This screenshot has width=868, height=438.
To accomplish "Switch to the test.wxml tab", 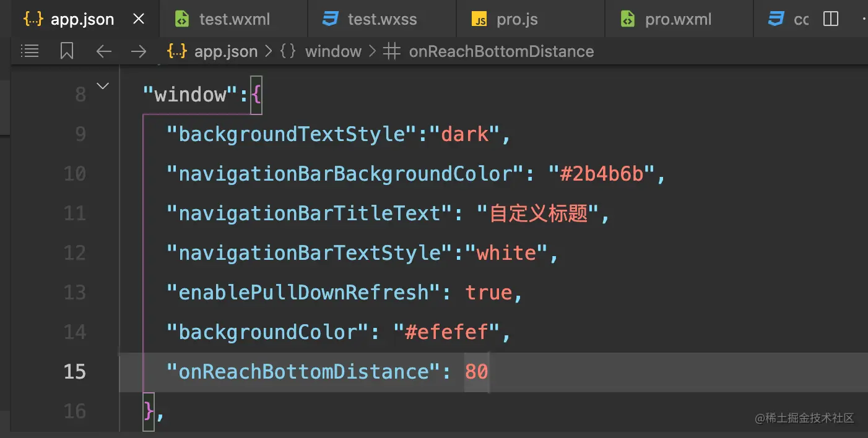I will tap(233, 19).
